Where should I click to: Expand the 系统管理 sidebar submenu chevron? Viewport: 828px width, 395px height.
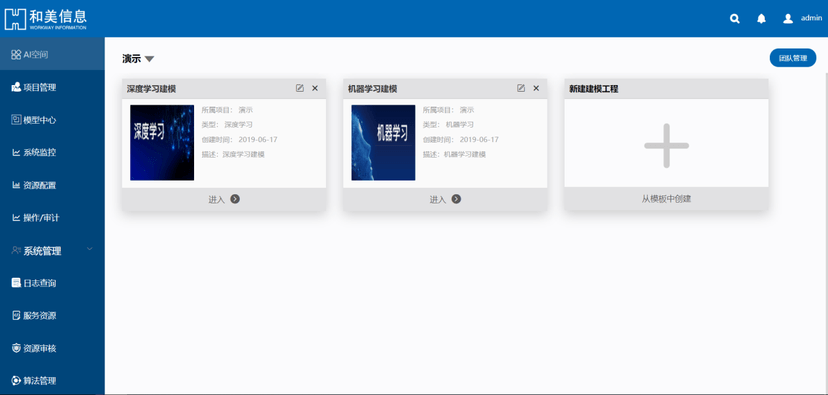[89, 249]
